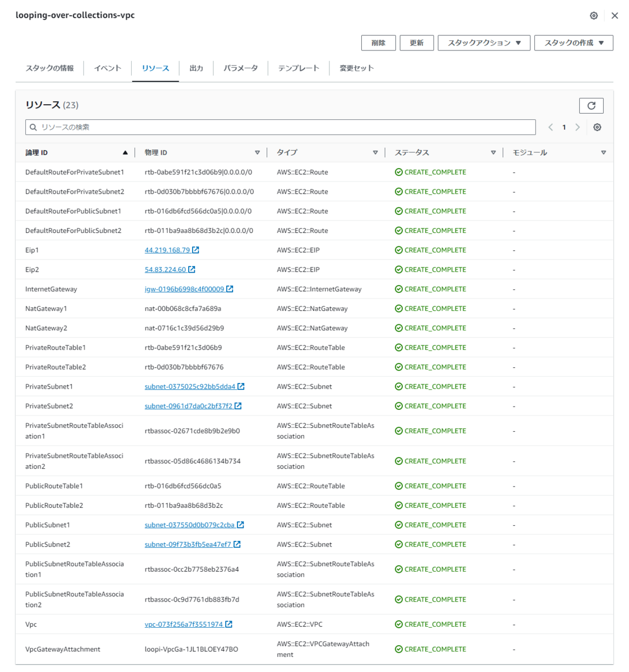Click the 削除 button
This screenshot has height=672, width=629.
pos(378,43)
